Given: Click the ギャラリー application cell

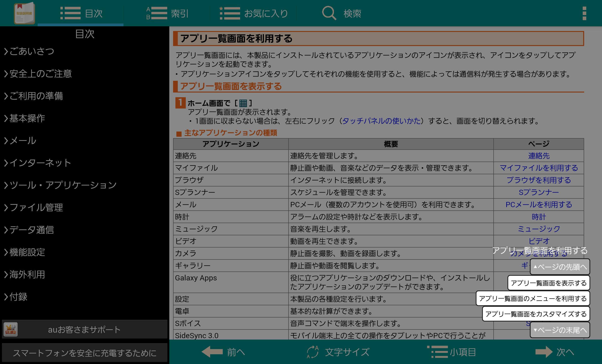Looking at the screenshot, I should (x=231, y=266).
